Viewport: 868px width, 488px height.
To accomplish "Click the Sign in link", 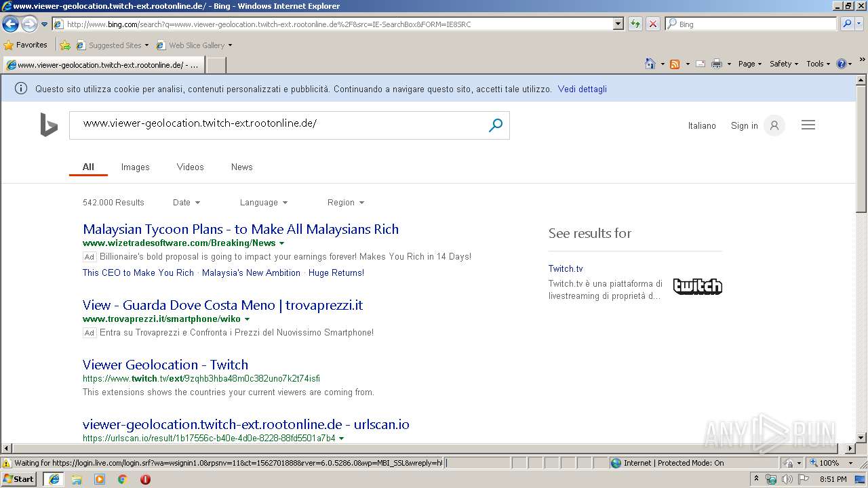I will click(745, 126).
